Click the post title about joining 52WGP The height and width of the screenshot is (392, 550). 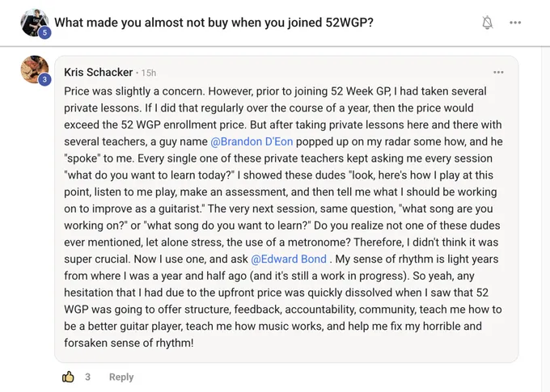point(214,23)
